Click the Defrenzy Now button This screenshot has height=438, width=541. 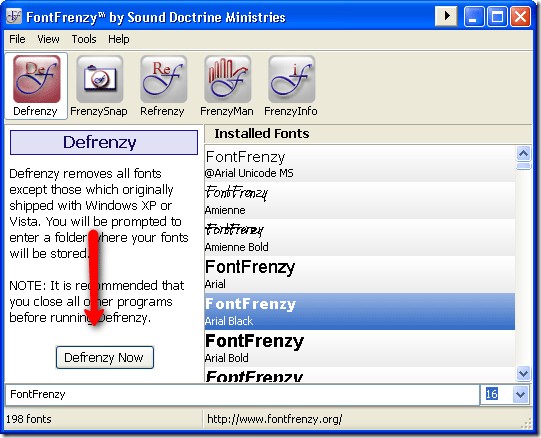tap(105, 357)
